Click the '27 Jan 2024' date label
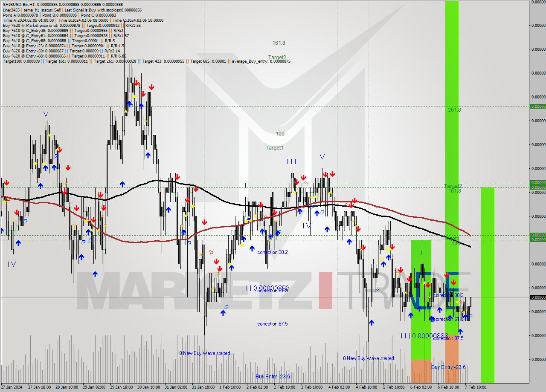This screenshot has height=392, width=546. pyautogui.click(x=12, y=387)
